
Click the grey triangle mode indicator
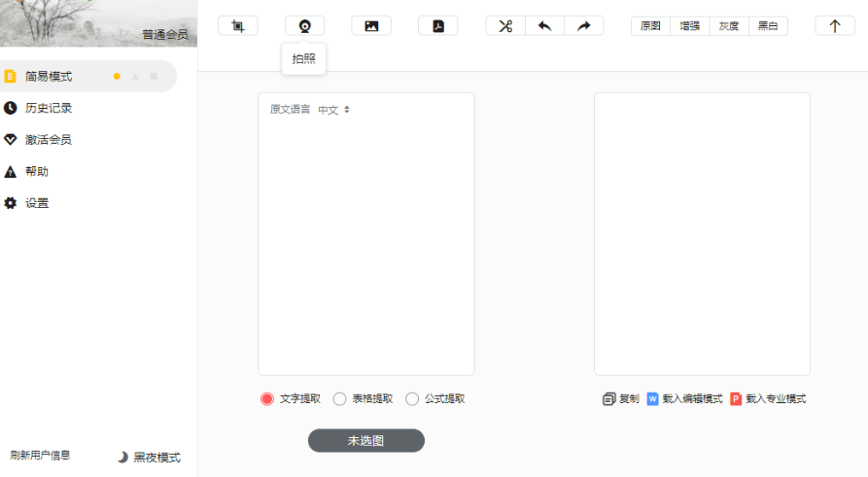tap(135, 77)
